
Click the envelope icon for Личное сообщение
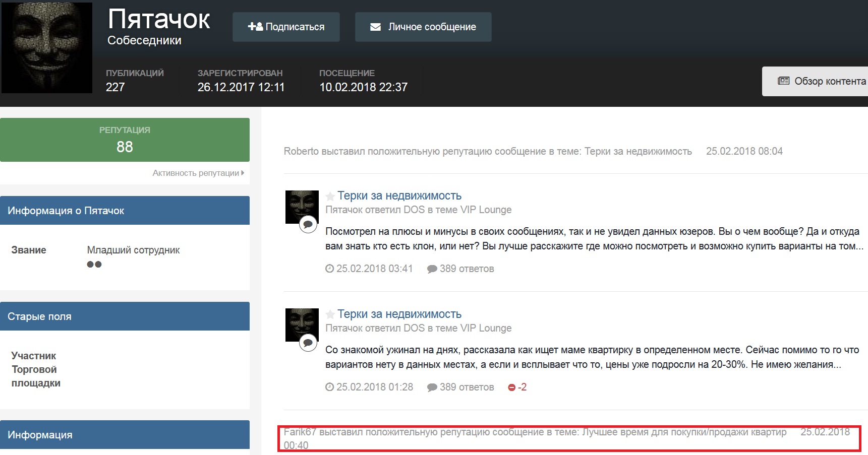(376, 27)
